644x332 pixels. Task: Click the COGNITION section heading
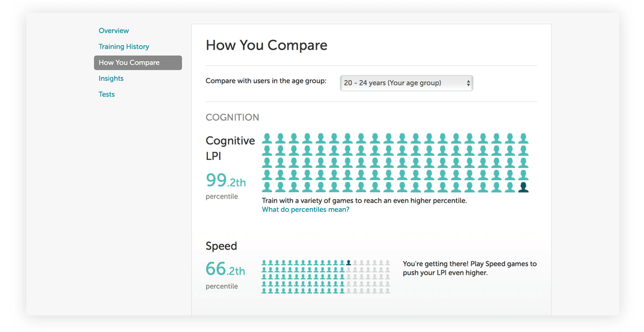(x=232, y=117)
